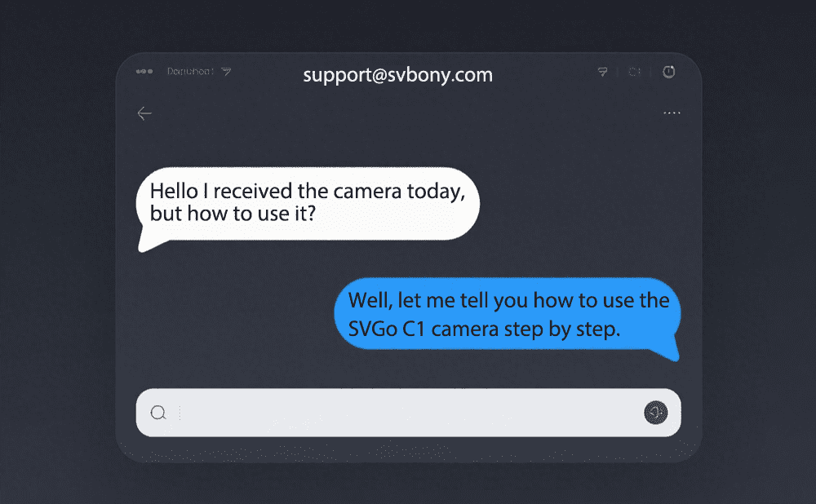Screen dimensions: 816x504
Task: Select the "Hello I received the camera today" line
Action: pyautogui.click(x=308, y=192)
